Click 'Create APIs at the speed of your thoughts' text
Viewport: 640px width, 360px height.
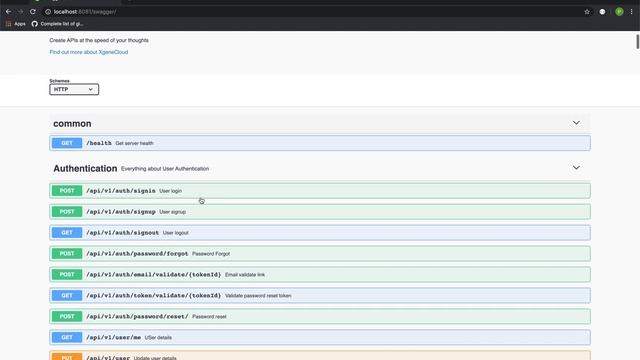[x=99, y=40]
